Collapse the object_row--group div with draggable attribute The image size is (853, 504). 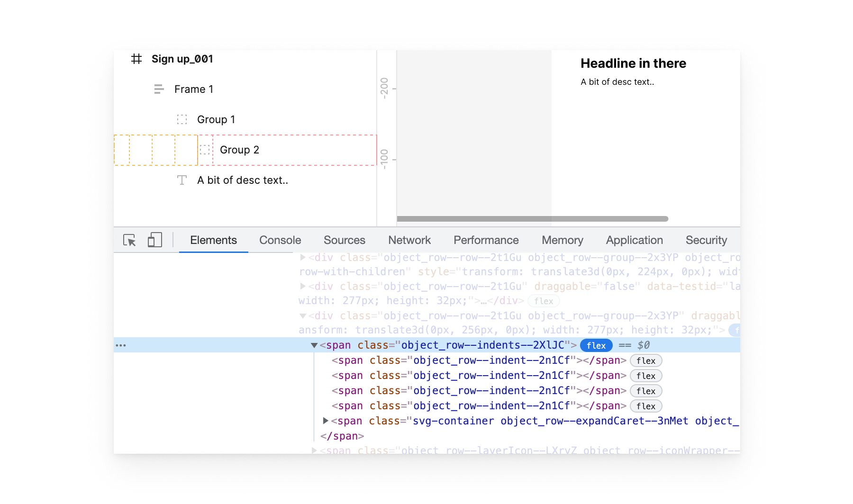click(303, 315)
